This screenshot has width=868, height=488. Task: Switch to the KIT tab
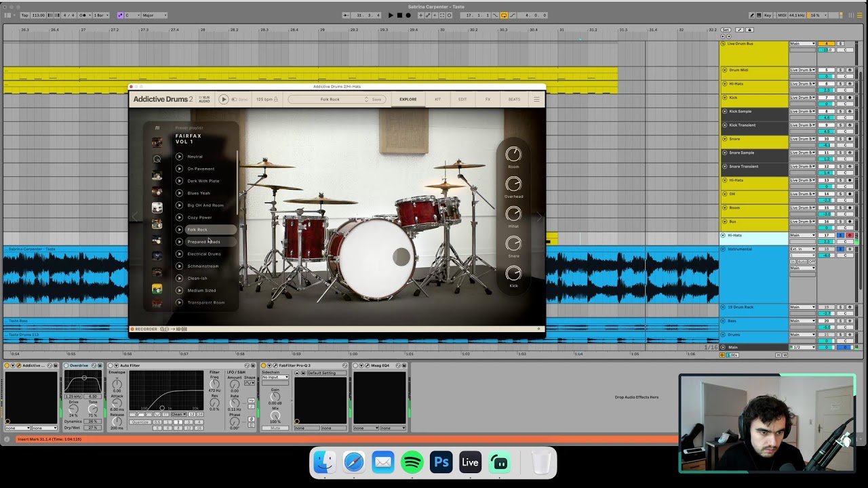[437, 100]
